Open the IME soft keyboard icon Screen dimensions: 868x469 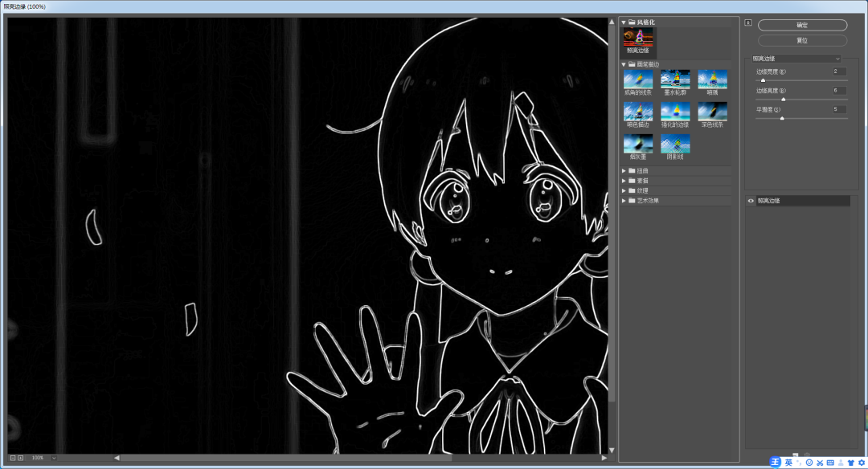(x=829, y=463)
